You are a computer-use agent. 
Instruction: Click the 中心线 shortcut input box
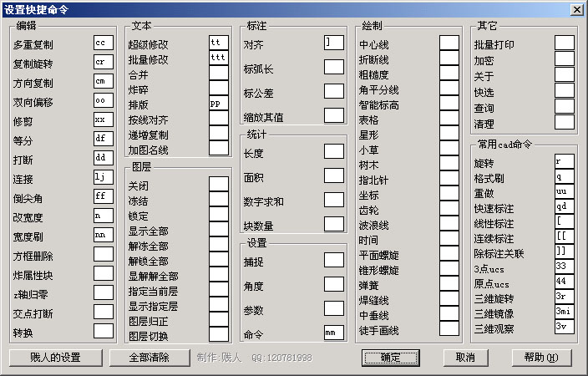pyautogui.click(x=449, y=43)
